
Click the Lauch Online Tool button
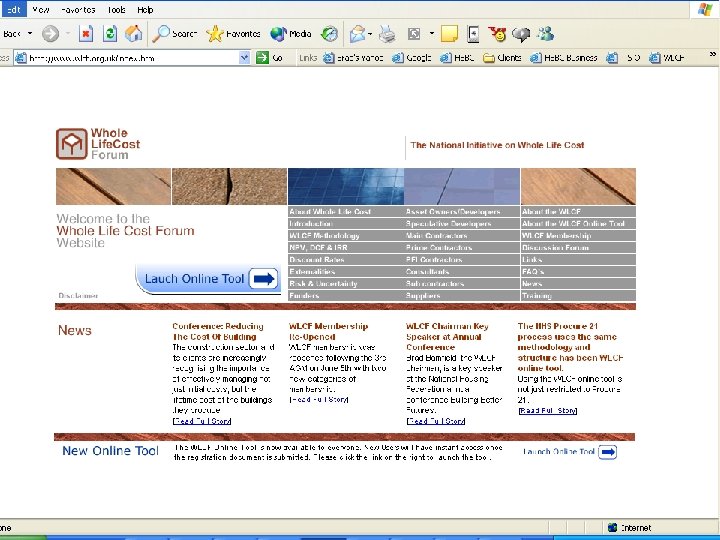click(x=208, y=279)
